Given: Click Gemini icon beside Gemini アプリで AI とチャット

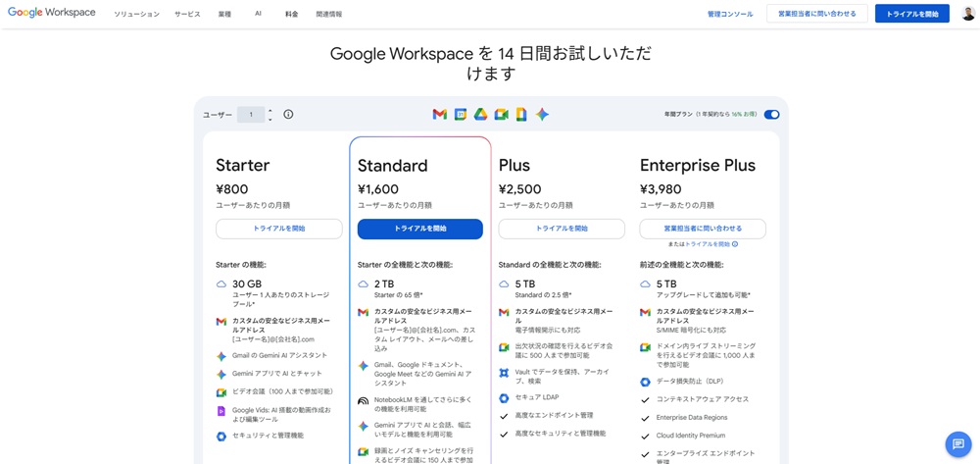Looking at the screenshot, I should (220, 375).
